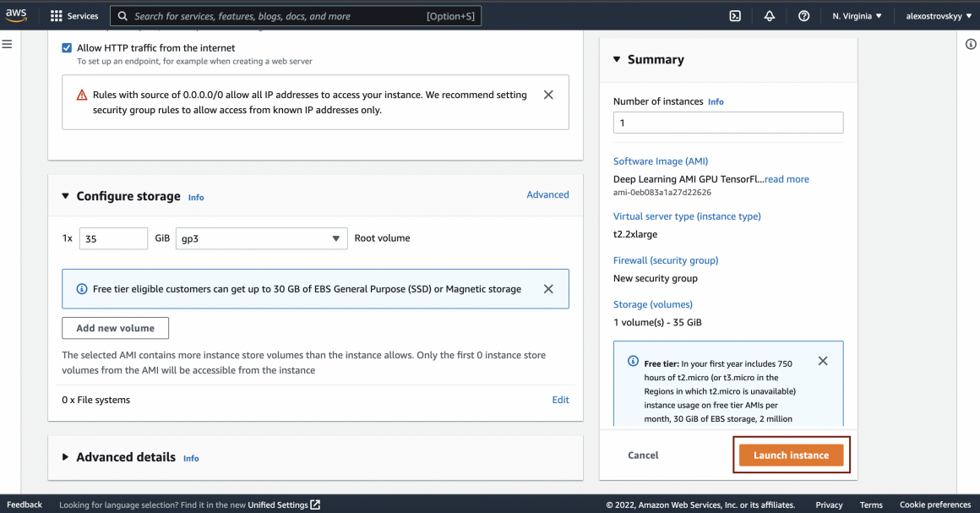Expand the Advanced details section
This screenshot has height=513, width=980.
click(66, 457)
